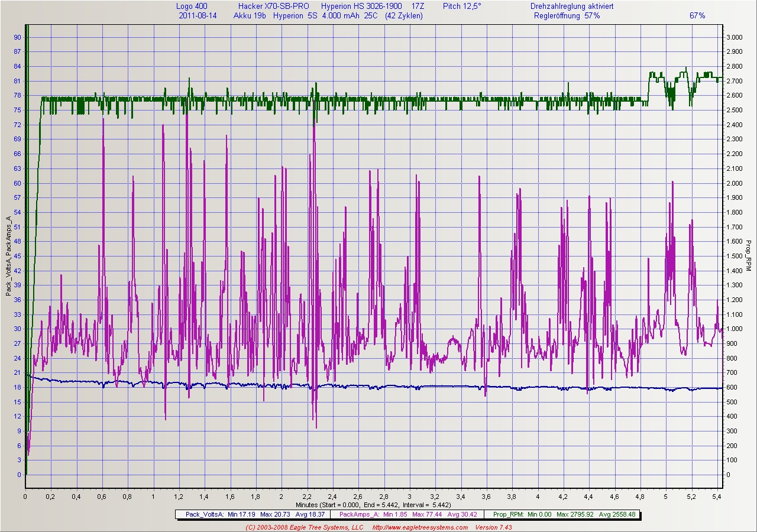Click the 2011-08-14 date label
This screenshot has width=757, height=532.
(x=198, y=16)
